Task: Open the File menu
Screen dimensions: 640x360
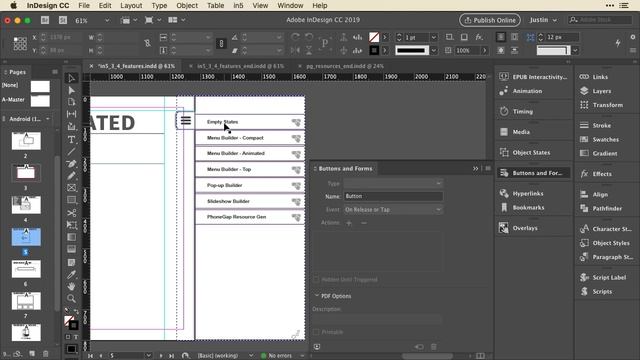Action: pyautogui.click(x=84, y=6)
